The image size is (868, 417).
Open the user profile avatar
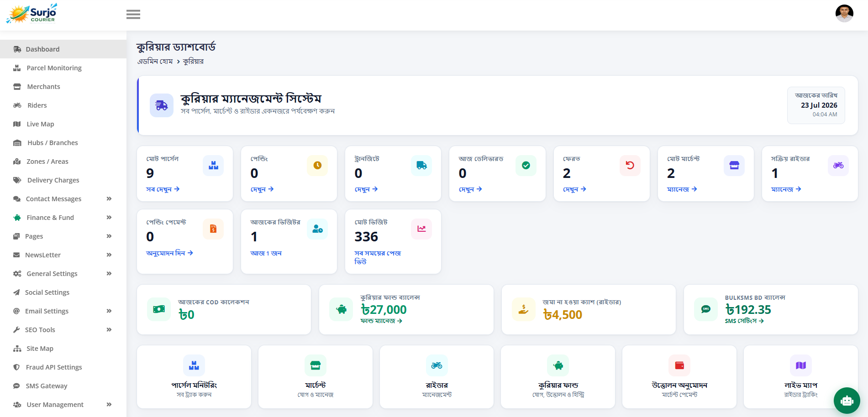pos(844,14)
